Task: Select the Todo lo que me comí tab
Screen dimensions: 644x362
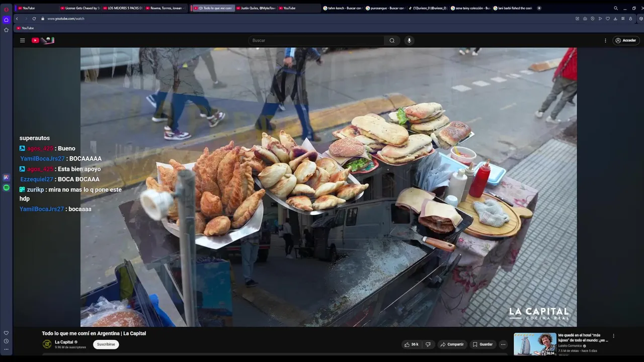Action: tap(213, 8)
